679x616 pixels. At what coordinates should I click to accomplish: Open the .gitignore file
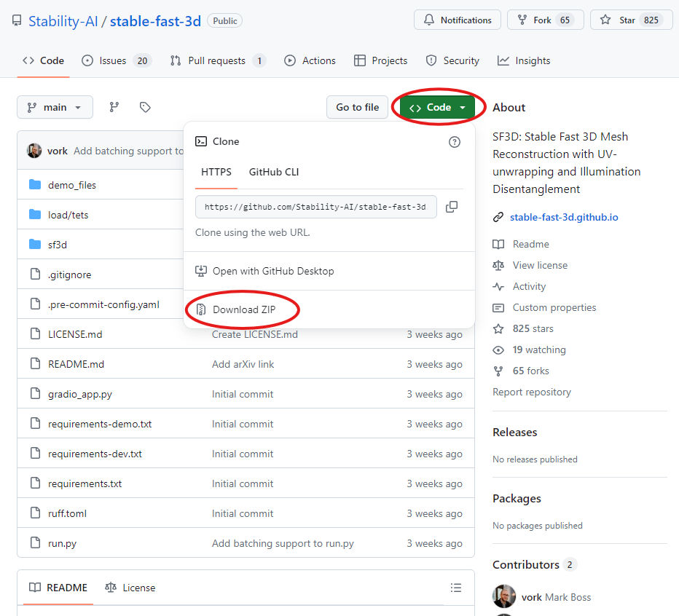coord(70,275)
